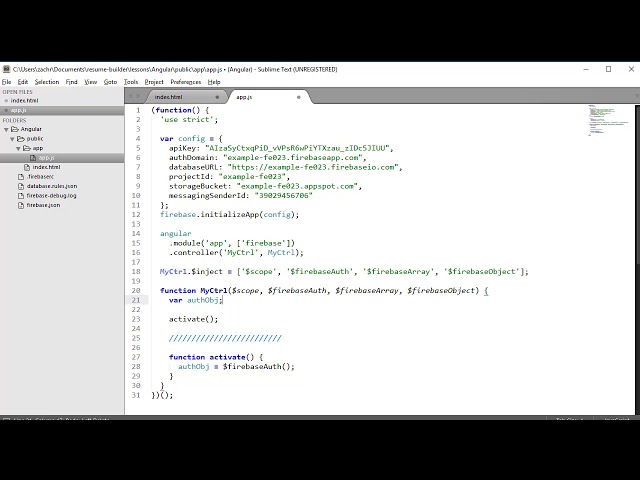The image size is (640, 480).
Task: Click line number 21 in the gutter
Action: tap(136, 300)
